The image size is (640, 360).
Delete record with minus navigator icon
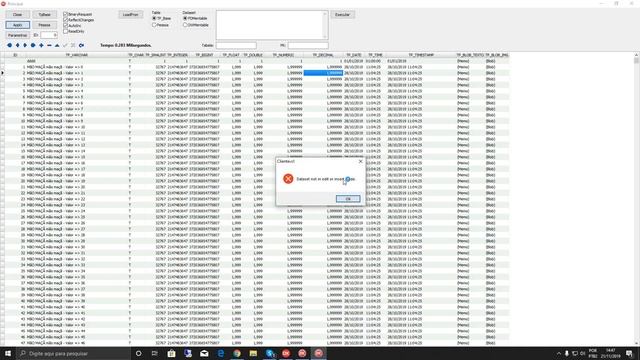tap(49, 45)
